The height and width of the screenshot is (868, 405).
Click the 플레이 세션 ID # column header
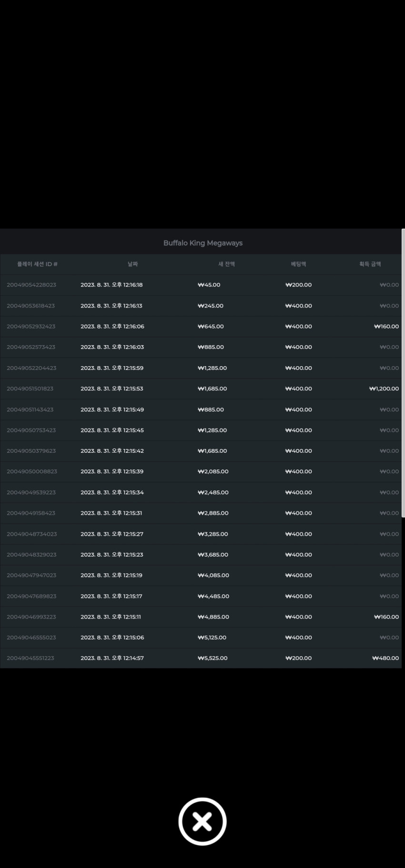pyautogui.click(x=37, y=264)
